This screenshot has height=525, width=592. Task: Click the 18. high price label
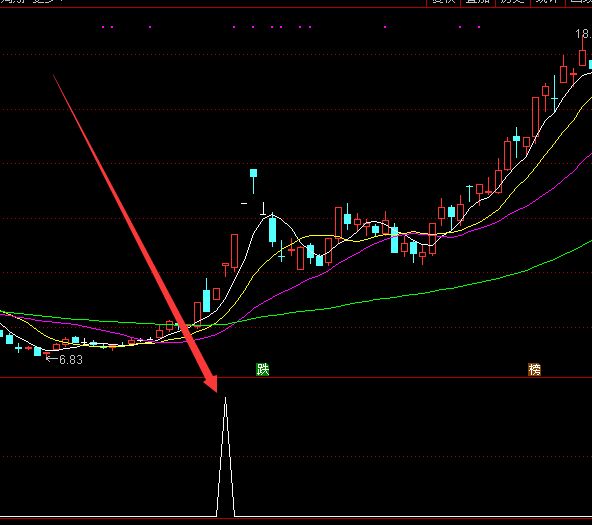point(583,34)
